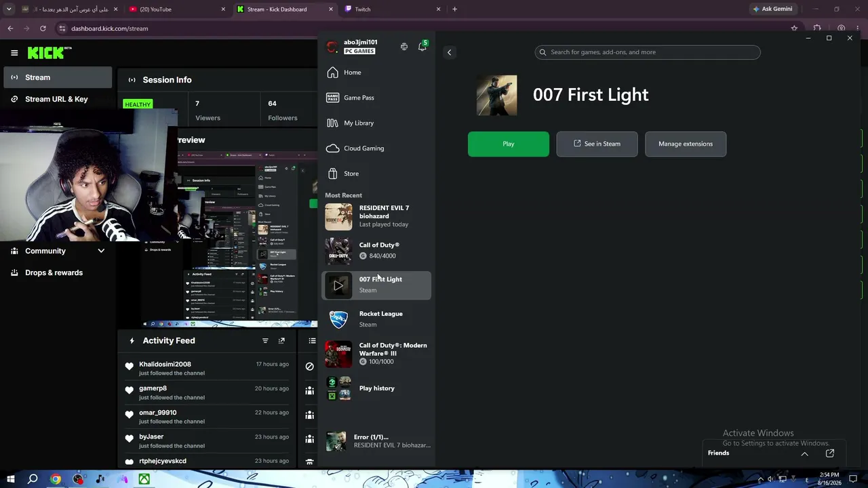
Task: Open Play history in the Xbox sidebar
Action: [376, 388]
